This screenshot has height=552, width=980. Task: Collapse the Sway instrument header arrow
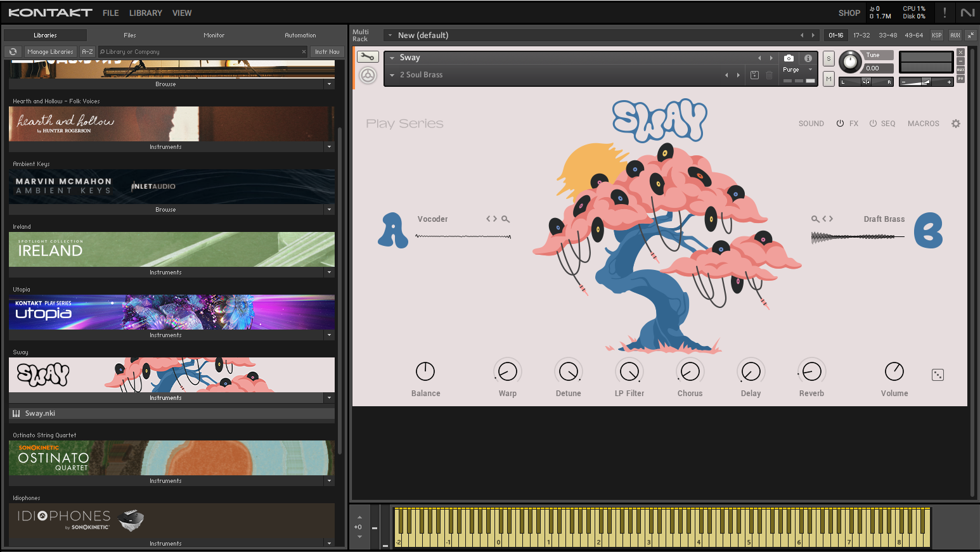393,57
